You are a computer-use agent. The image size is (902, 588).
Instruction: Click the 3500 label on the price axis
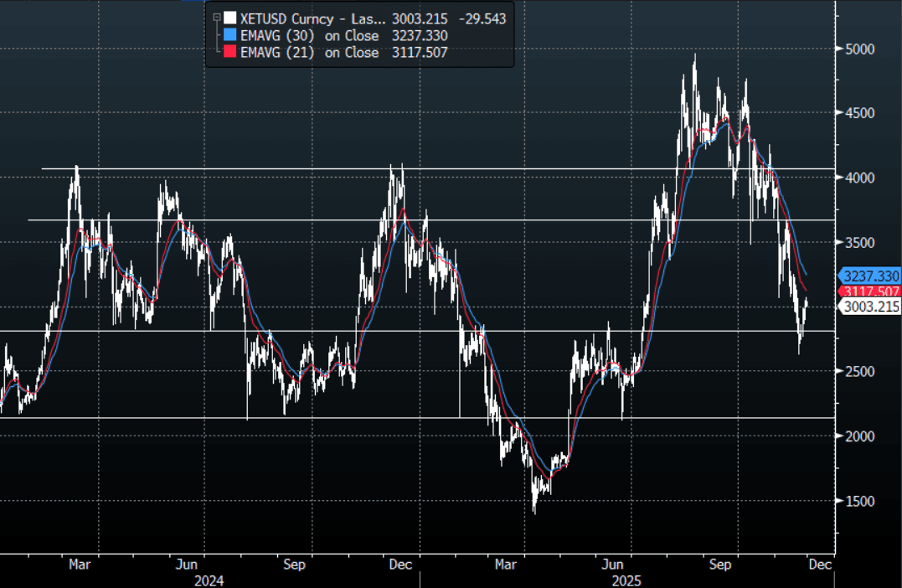[x=859, y=242]
